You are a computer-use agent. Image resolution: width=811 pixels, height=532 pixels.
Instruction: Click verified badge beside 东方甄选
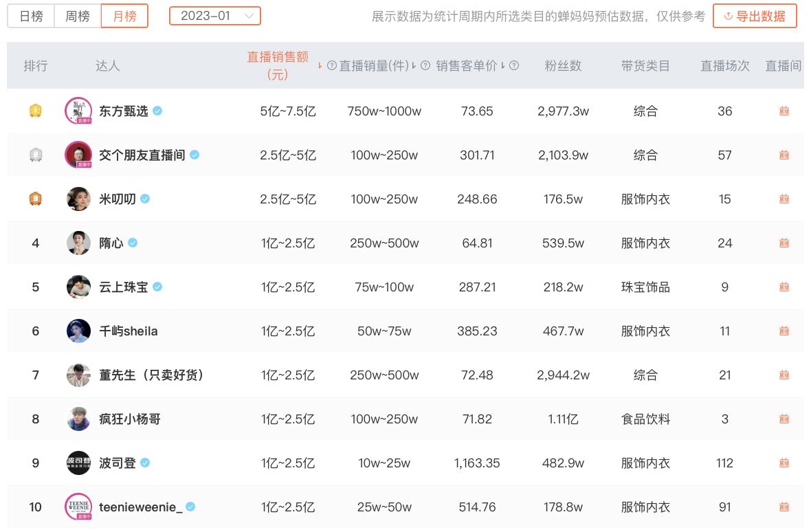pyautogui.click(x=158, y=111)
